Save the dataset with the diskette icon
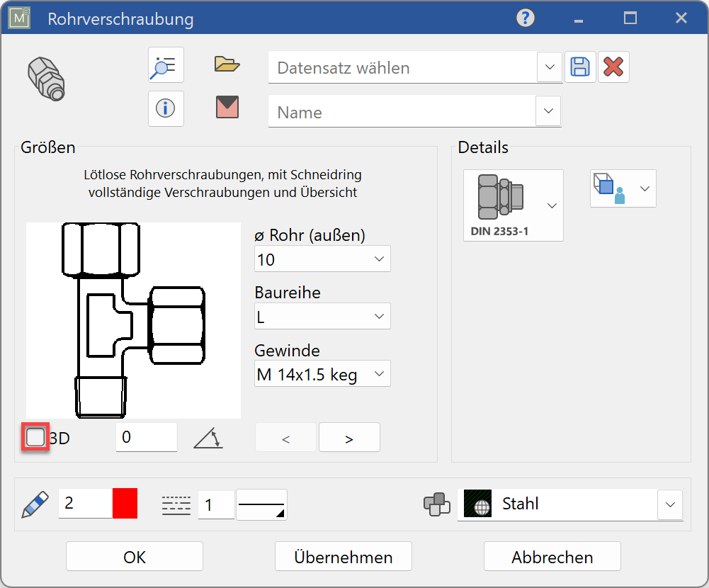The height and width of the screenshot is (588, 709). pos(580,66)
